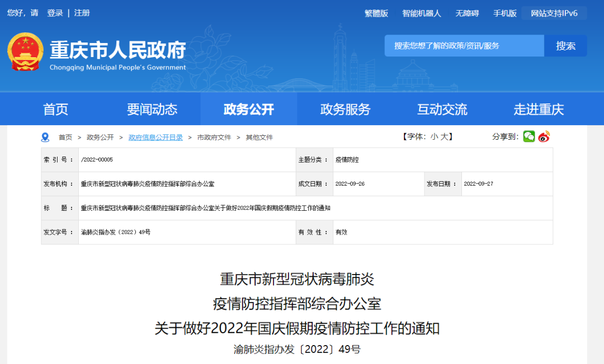Switch to 手机版 mobile version
Viewport: 604px width, 364px height.
pos(504,13)
